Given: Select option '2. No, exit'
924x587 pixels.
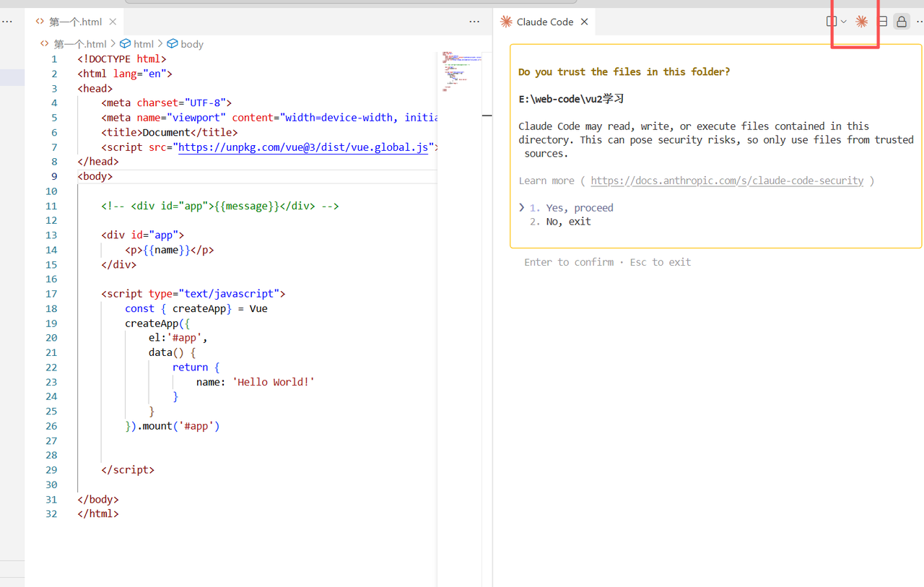Looking at the screenshot, I should click(x=560, y=222).
